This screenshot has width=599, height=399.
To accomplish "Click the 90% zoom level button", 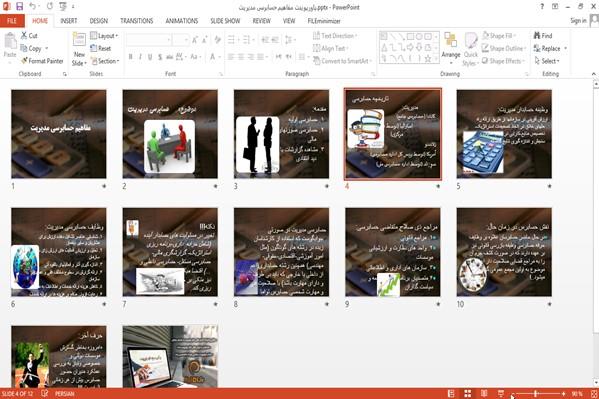I will [577, 394].
